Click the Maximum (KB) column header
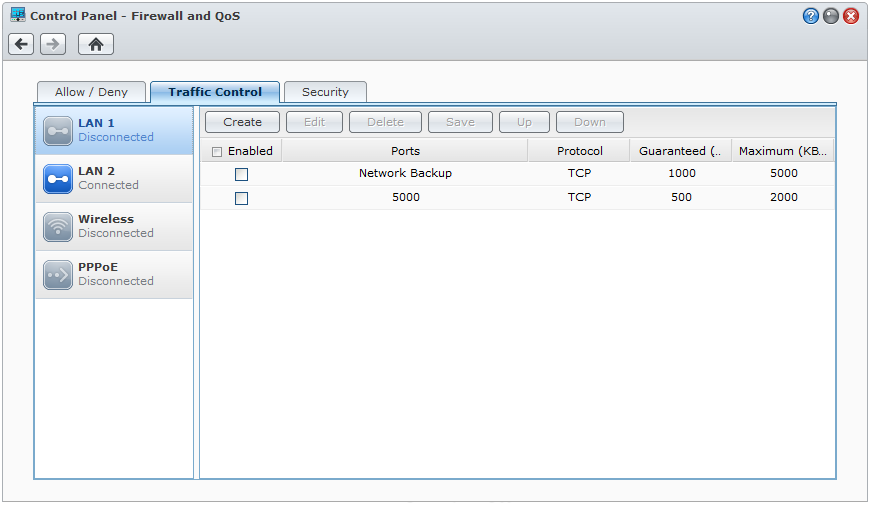Image resolution: width=871 pixels, height=505 pixels. [x=783, y=151]
